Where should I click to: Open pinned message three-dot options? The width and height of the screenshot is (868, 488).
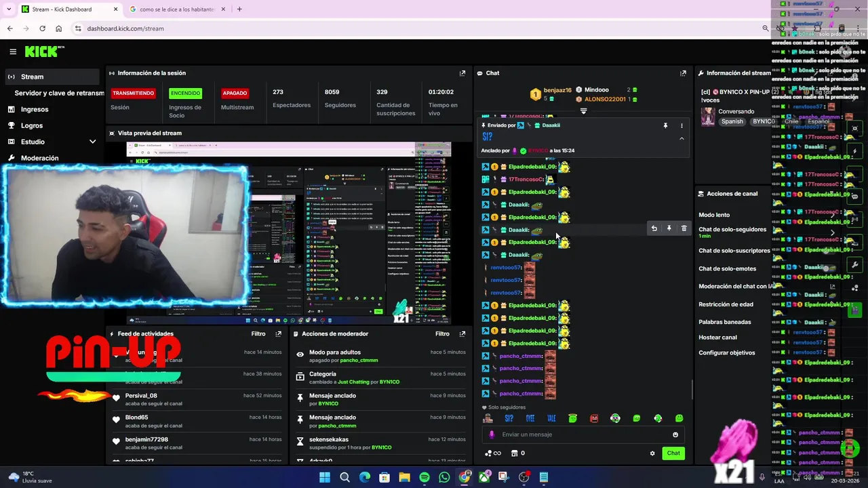pos(682,125)
